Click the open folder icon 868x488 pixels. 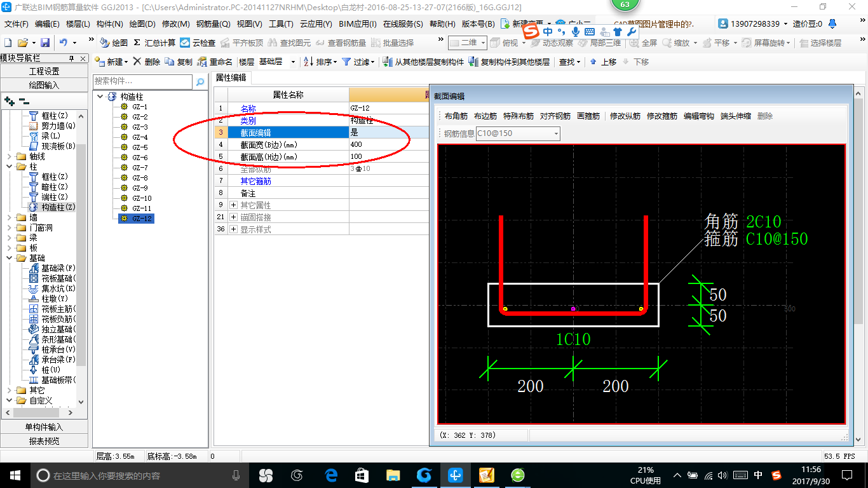22,43
